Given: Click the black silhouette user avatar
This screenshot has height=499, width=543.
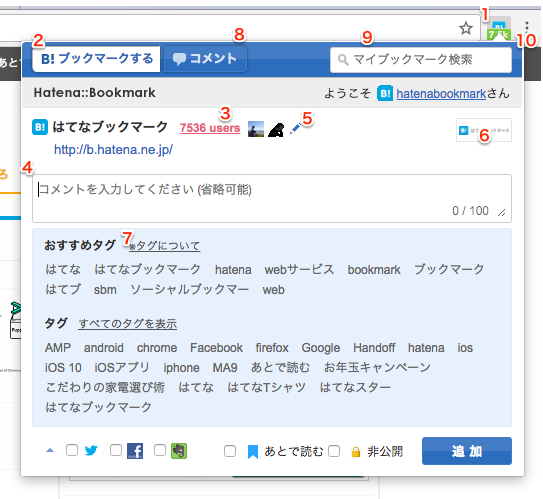Looking at the screenshot, I should click(276, 129).
